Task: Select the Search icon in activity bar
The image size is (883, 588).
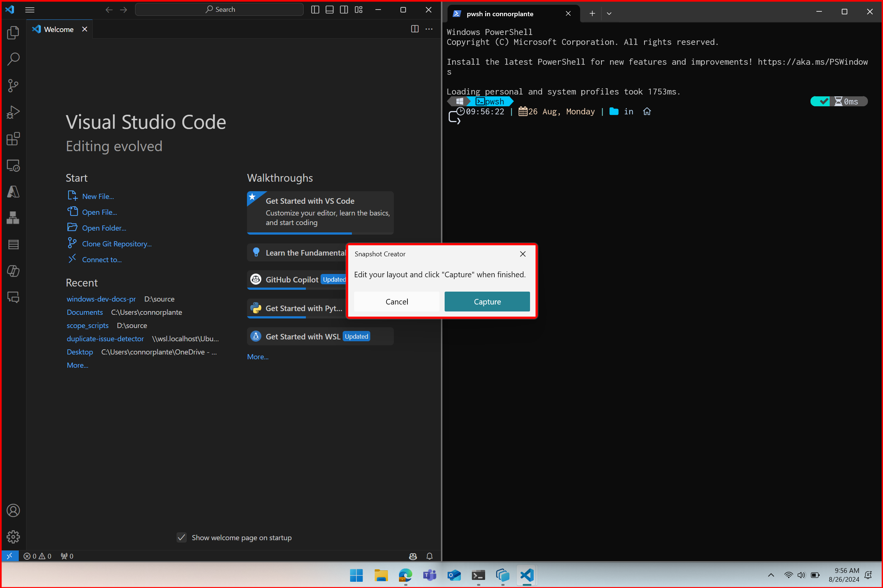Action: pos(13,58)
